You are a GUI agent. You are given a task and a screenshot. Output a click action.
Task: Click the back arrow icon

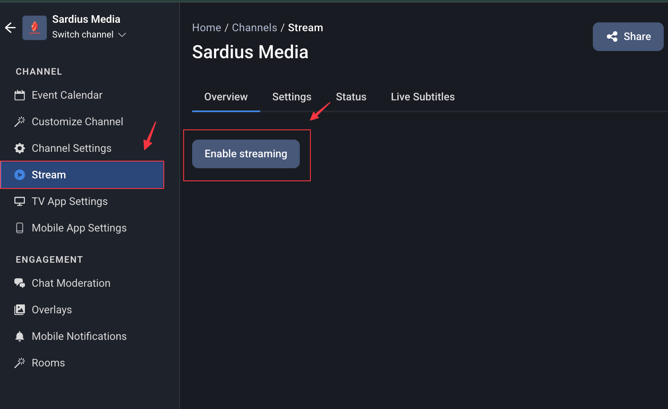pyautogui.click(x=10, y=28)
